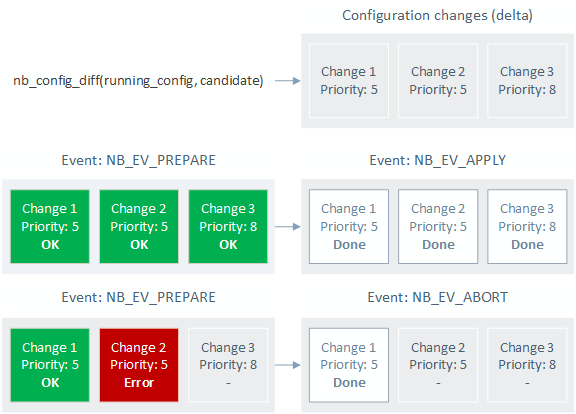Click arrow pointing to NB_EV_ABORT group

click(x=288, y=365)
